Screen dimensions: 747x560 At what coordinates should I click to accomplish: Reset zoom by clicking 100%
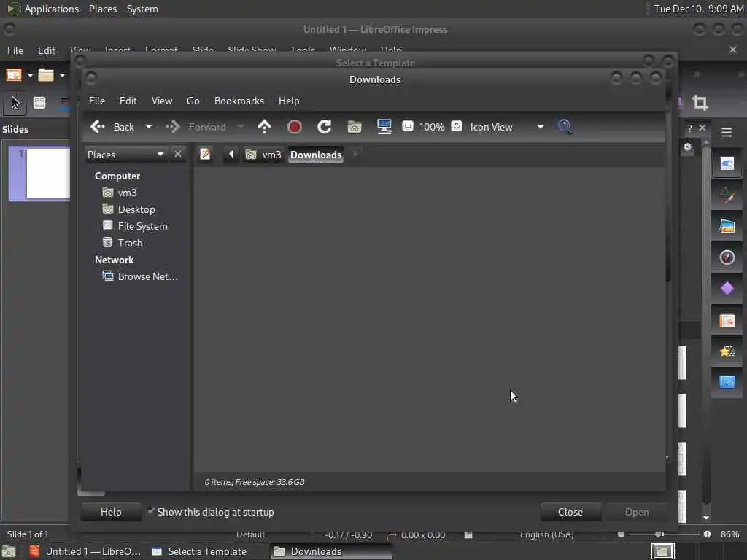pyautogui.click(x=432, y=127)
